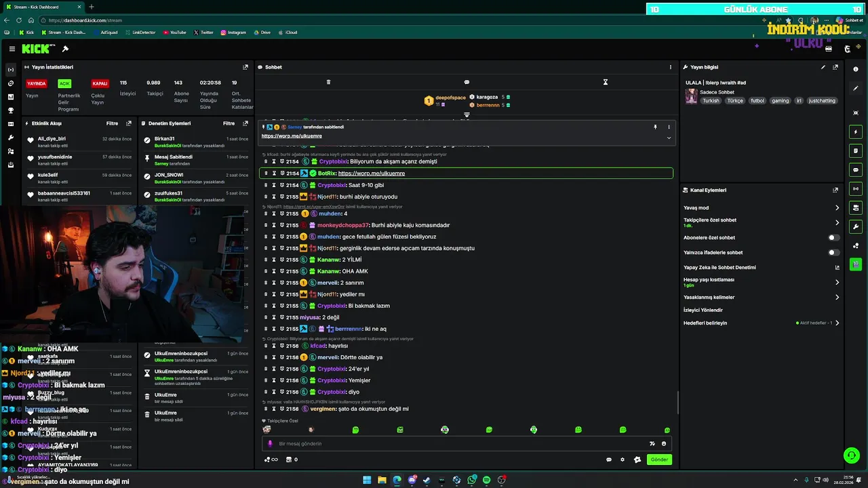Screen dimensions: 868x488
Task: Click the green clapperboard icon in right sidebar
Action: pos(856,264)
